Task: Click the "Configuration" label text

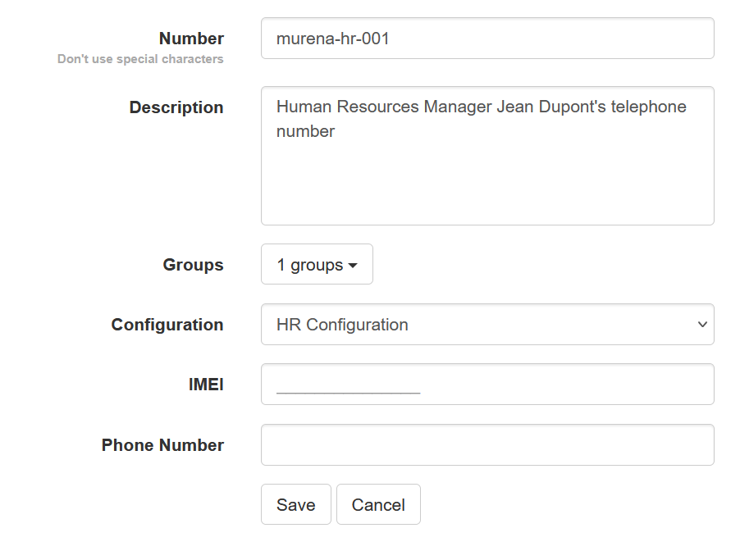Action: point(167,325)
